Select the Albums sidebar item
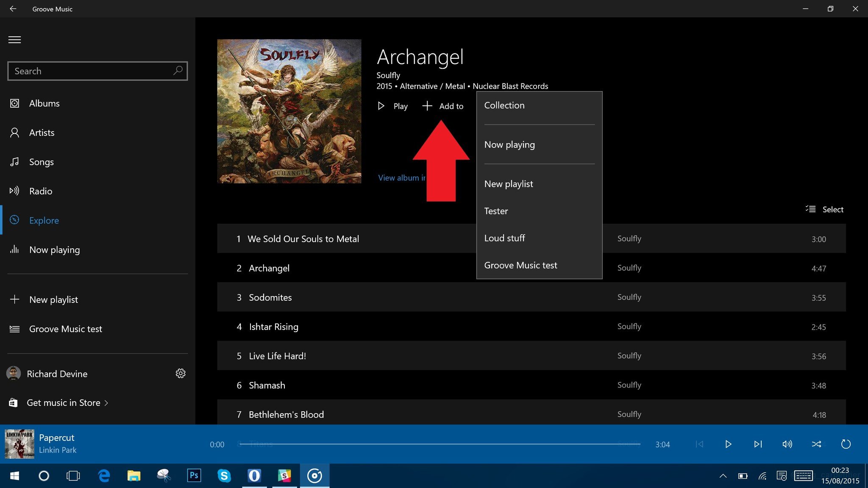Viewport: 868px width, 488px height. pyautogui.click(x=44, y=103)
